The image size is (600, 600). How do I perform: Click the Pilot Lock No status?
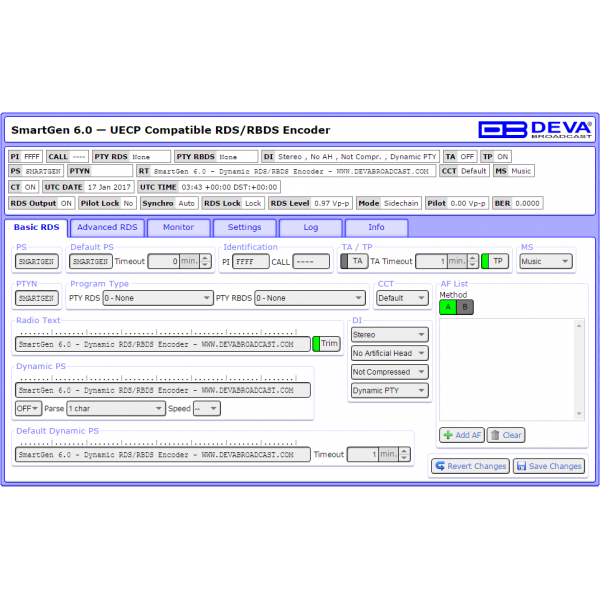tap(107, 203)
